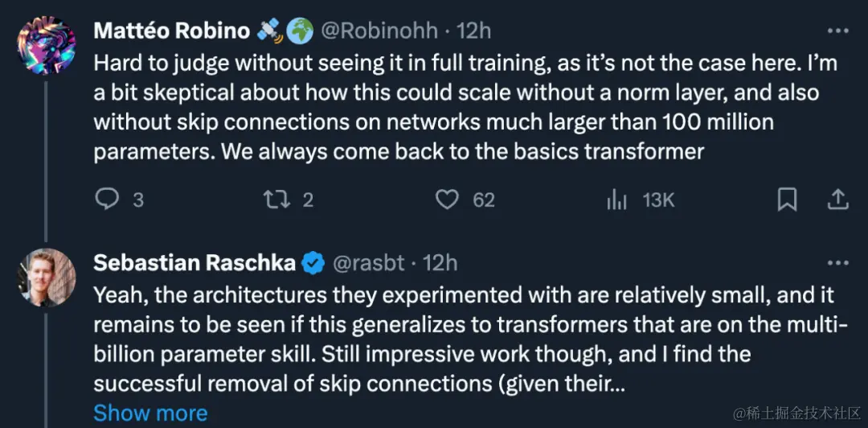Screen dimensions: 868x428
Task: Click the reply icon on Mattéo's tweet
Action: click(107, 200)
